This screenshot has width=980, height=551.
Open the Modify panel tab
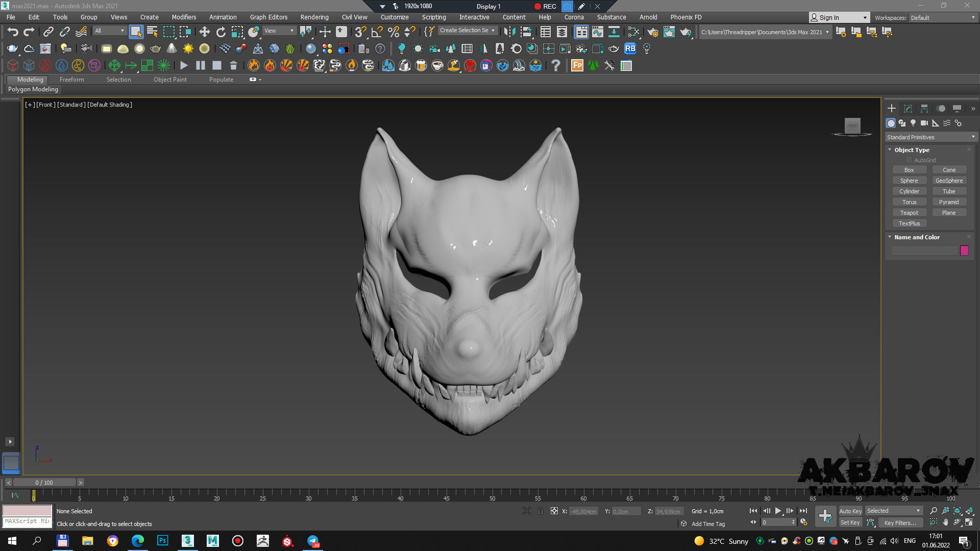tap(908, 108)
